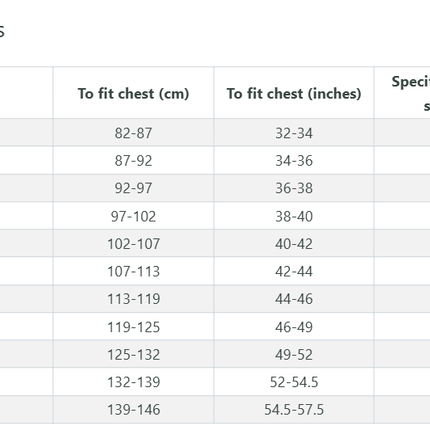Viewport: 430px width, 430px height.
Task: Select the 113-119 cm chest cell
Action: pyautogui.click(x=133, y=299)
